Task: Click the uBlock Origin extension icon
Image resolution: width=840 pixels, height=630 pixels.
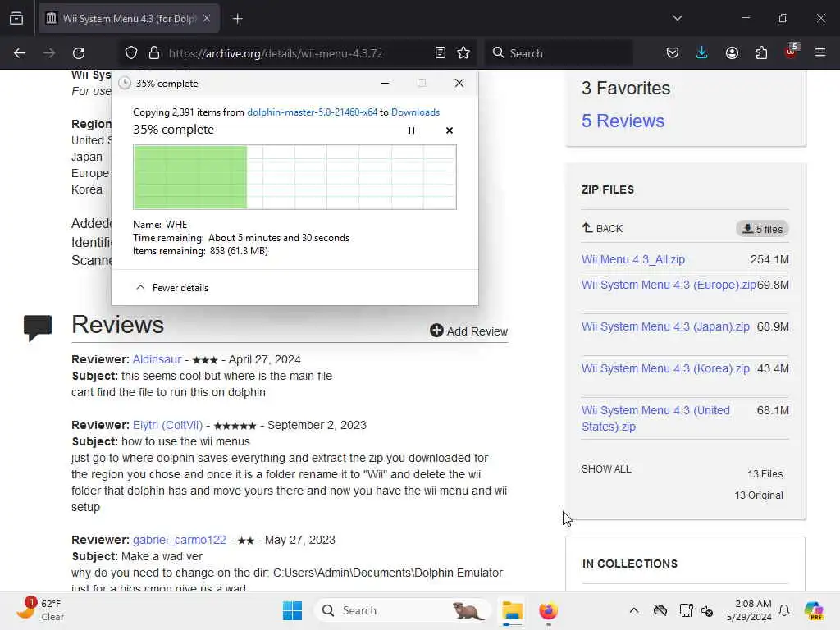Action: [x=792, y=52]
